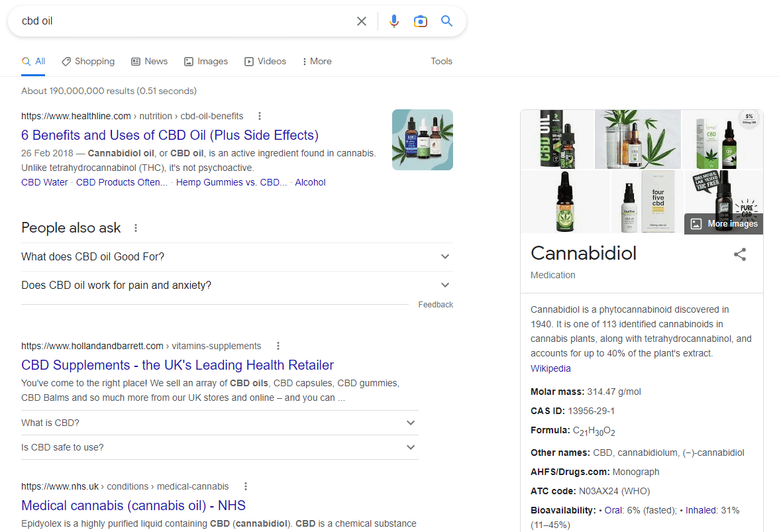This screenshot has width=779, height=532.
Task: Open the four five cbd product image
Action: coord(647,201)
